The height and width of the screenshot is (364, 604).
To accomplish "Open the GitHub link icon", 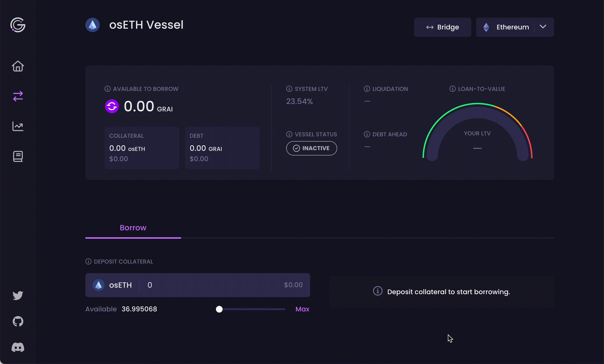I will point(18,321).
